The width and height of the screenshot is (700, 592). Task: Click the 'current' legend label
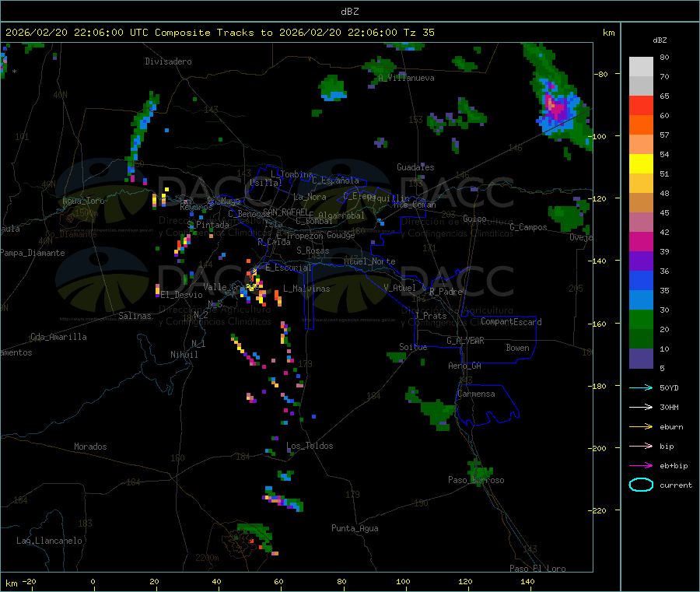(x=676, y=485)
